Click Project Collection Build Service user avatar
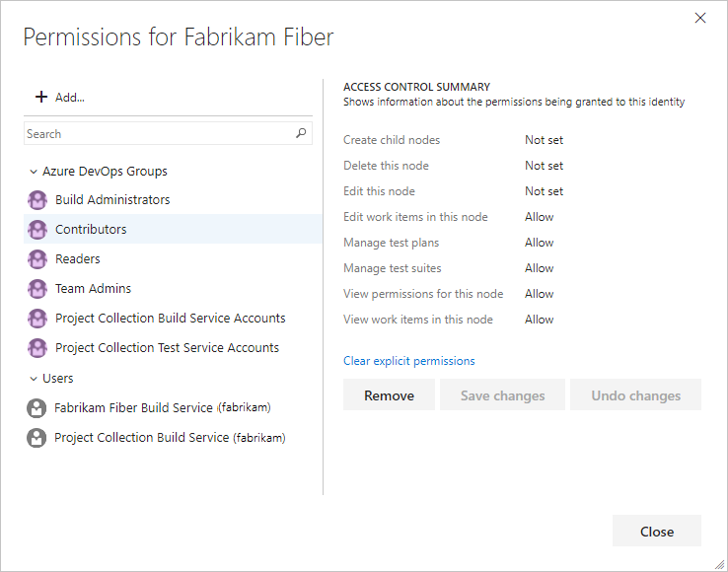Viewport: 728px width, 572px height. [x=37, y=438]
